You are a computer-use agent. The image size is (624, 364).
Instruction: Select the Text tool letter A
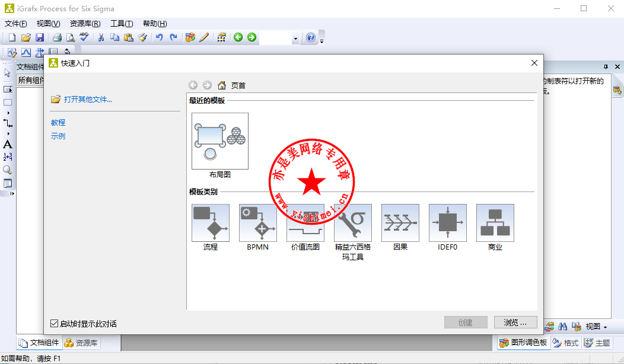pyautogui.click(x=8, y=145)
